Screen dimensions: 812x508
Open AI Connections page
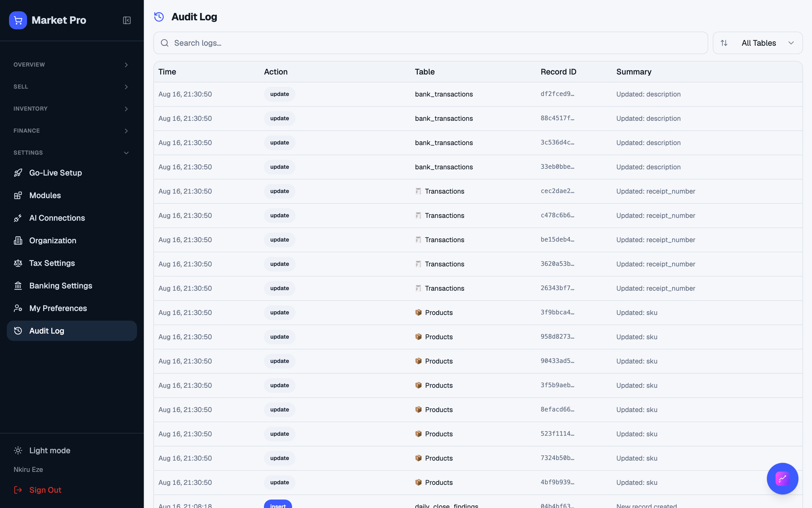pos(71,218)
